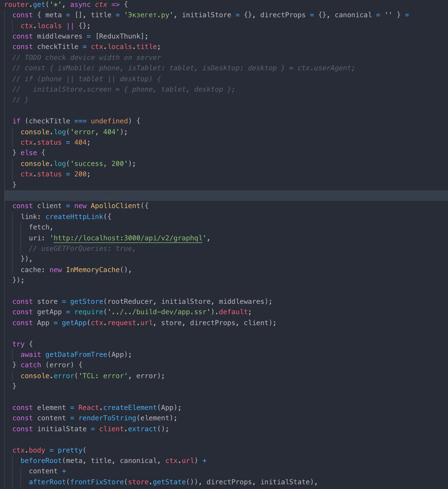Click the 'Экзегет.ру' title string
Viewport: 448px width, 489px height.
(149, 15)
